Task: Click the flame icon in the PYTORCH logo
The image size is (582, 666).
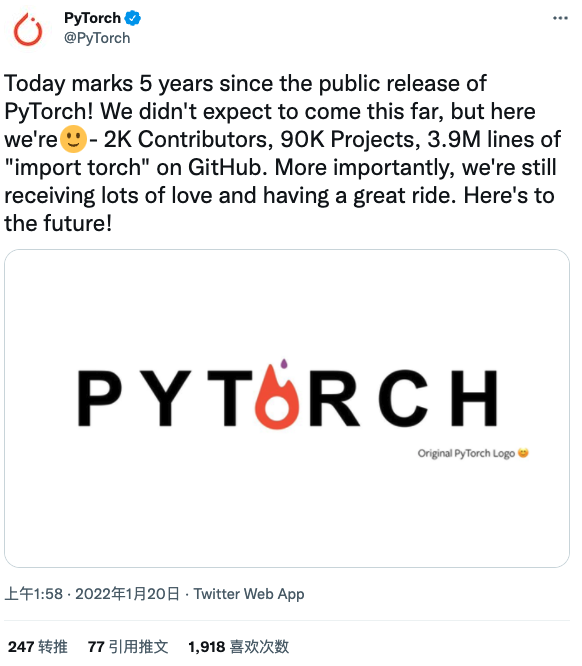Action: pos(277,394)
